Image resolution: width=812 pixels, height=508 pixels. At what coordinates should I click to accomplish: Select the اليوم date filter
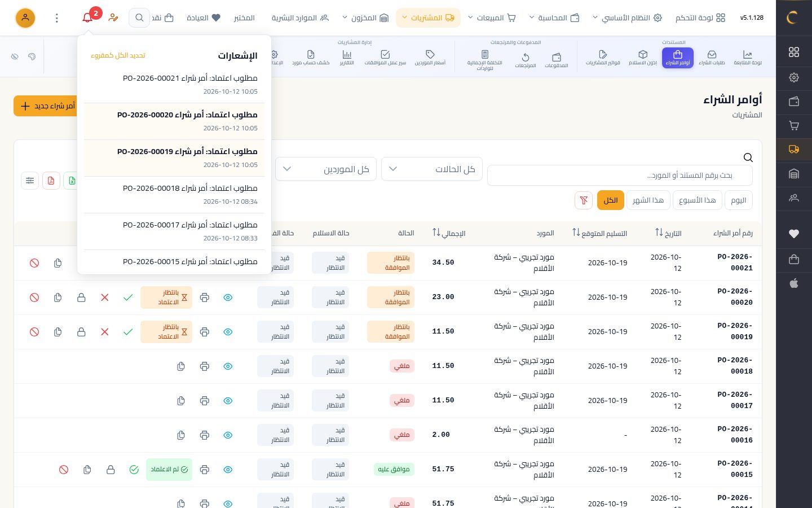[738, 200]
